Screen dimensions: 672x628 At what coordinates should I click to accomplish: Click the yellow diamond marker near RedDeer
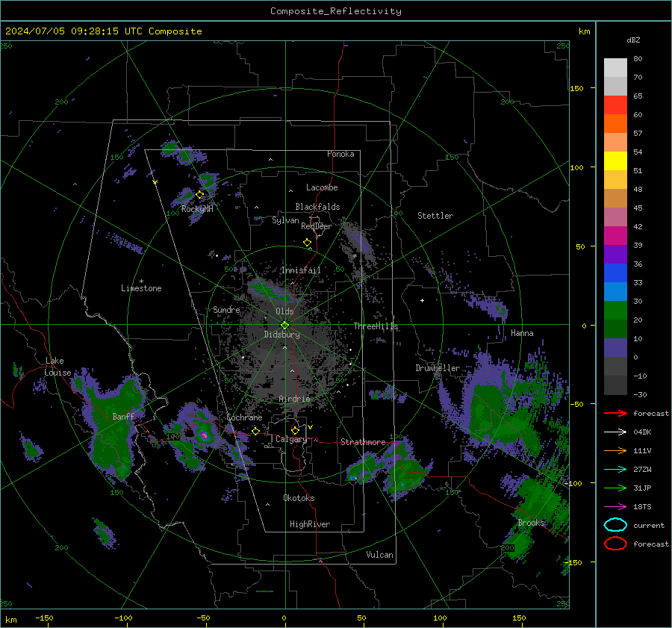coord(308,243)
